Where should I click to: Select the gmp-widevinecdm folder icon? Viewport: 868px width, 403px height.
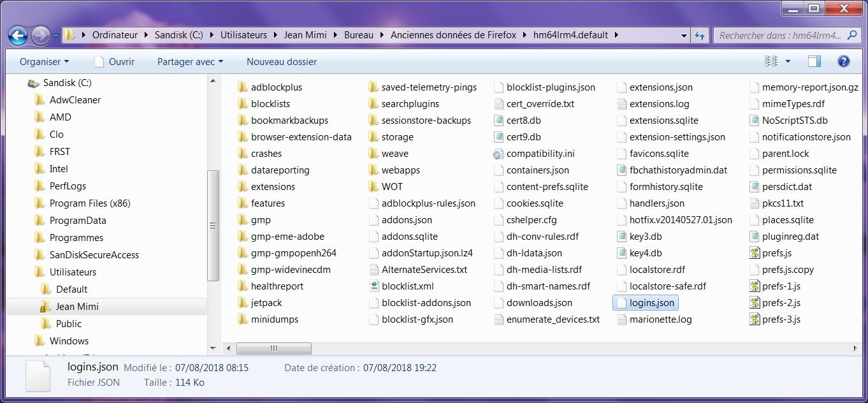242,270
